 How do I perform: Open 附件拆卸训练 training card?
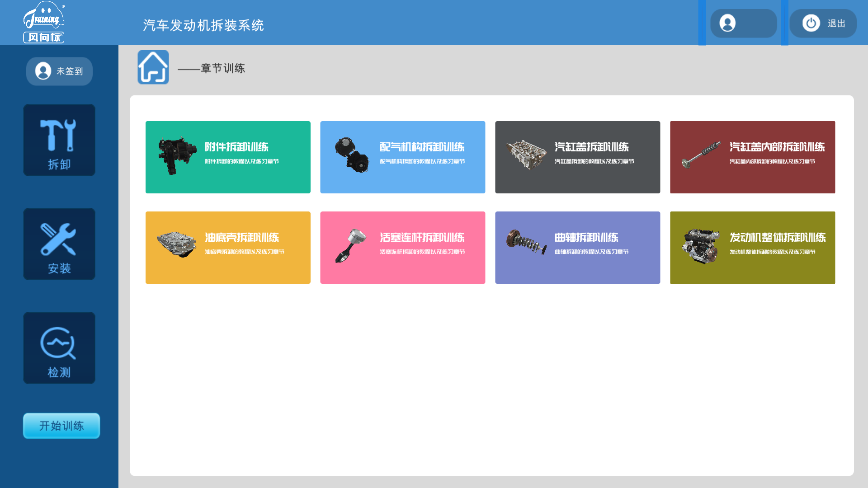tap(228, 157)
